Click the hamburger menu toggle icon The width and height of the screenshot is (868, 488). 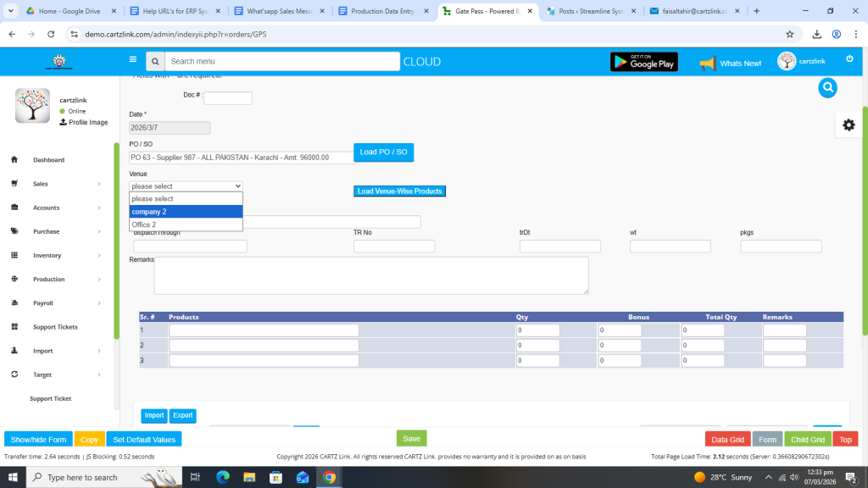[x=132, y=60]
